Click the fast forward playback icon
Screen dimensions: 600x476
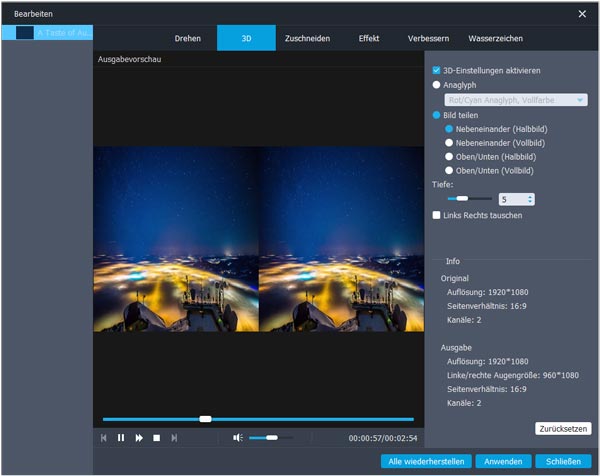139,438
